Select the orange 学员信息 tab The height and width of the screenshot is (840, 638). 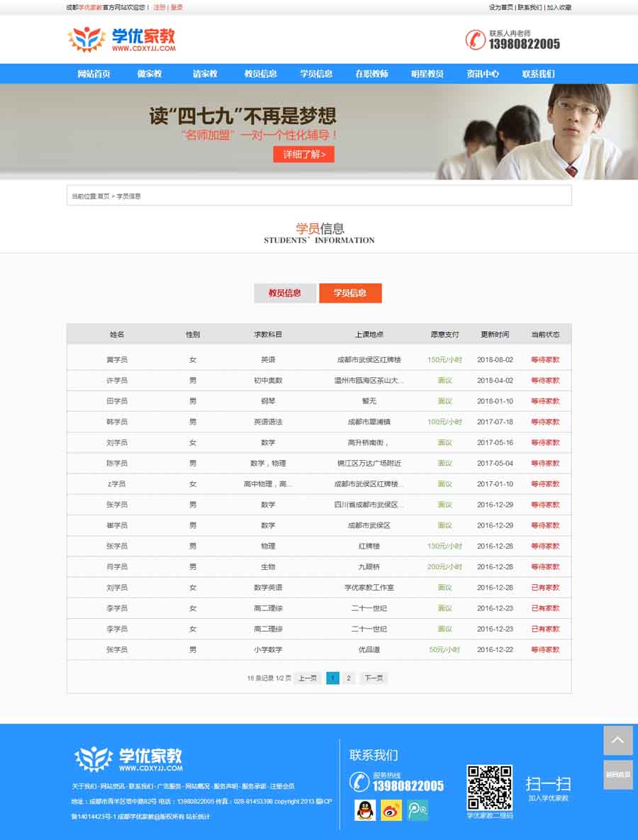point(350,293)
